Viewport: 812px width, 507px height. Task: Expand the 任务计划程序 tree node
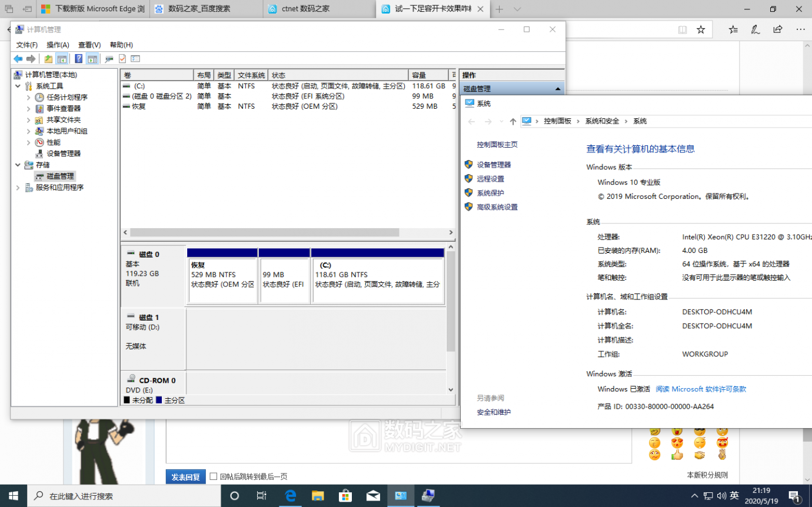point(29,98)
